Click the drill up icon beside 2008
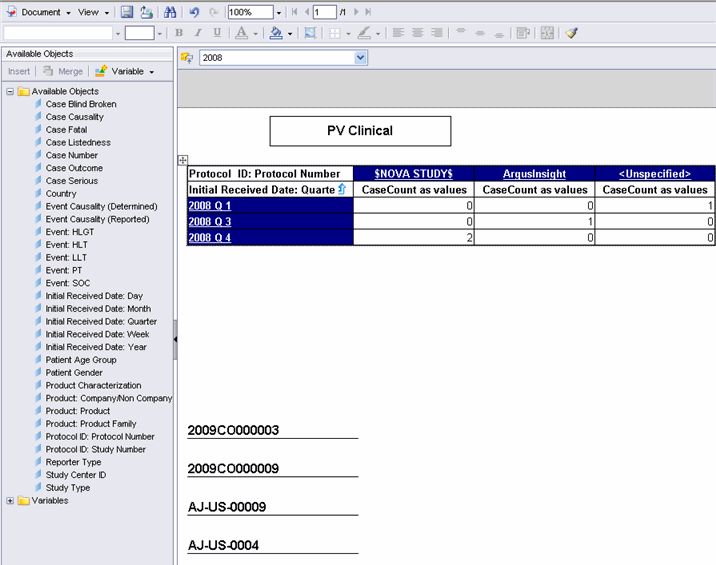The height and width of the screenshot is (565, 716). point(186,59)
